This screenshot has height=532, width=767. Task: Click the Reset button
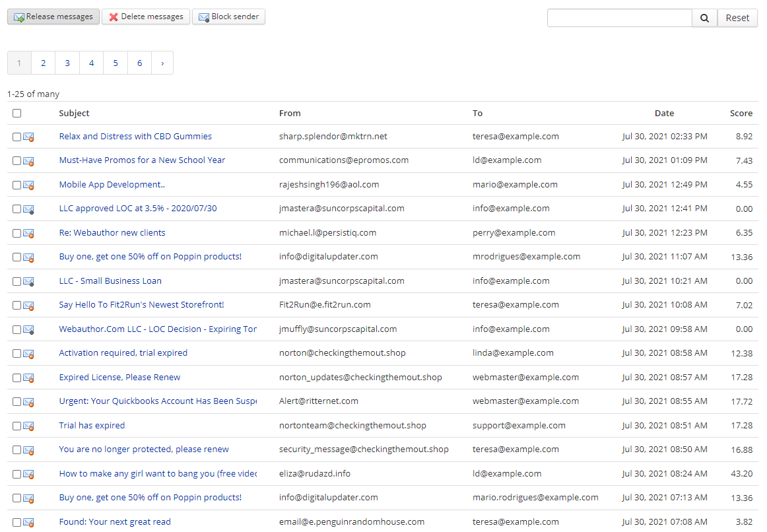click(x=737, y=18)
